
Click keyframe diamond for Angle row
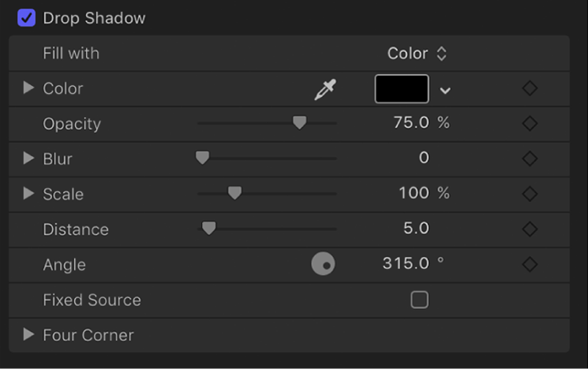pos(530,265)
